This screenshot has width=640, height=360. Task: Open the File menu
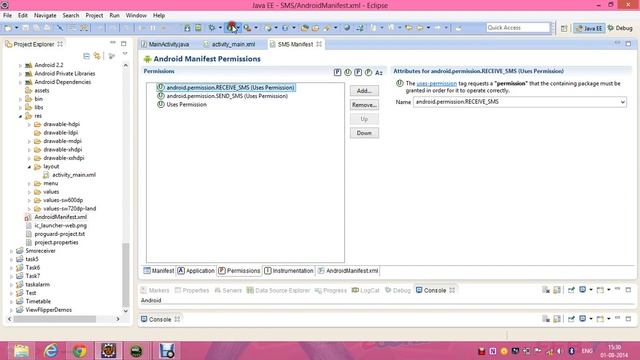7,16
